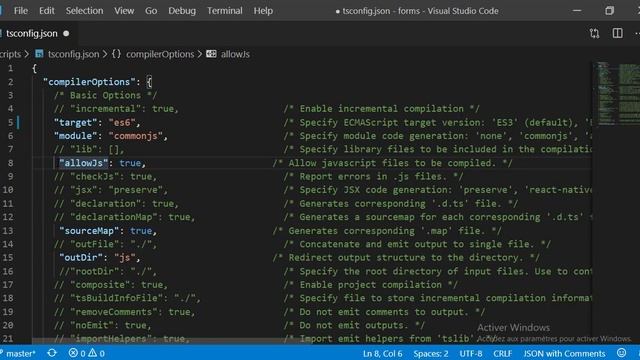
Task: Click the warning count in status bar
Action: pos(97,353)
